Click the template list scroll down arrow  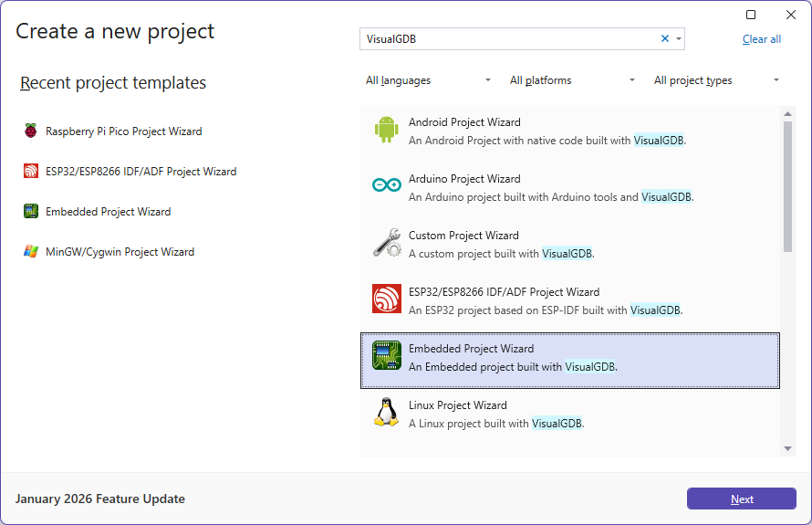point(788,448)
